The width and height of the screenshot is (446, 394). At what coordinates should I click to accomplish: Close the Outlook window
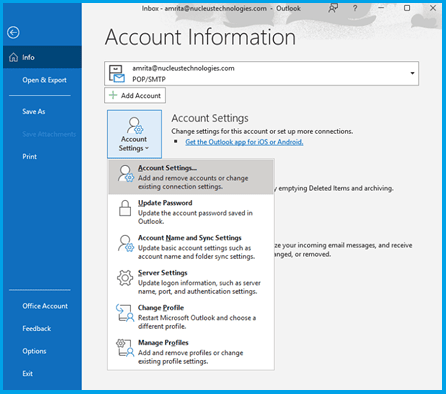[433, 8]
